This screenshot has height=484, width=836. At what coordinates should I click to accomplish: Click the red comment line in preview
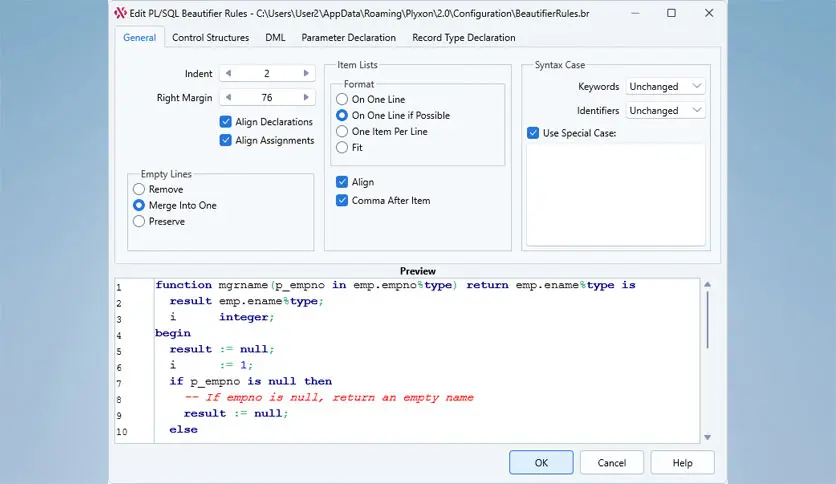coord(329,398)
